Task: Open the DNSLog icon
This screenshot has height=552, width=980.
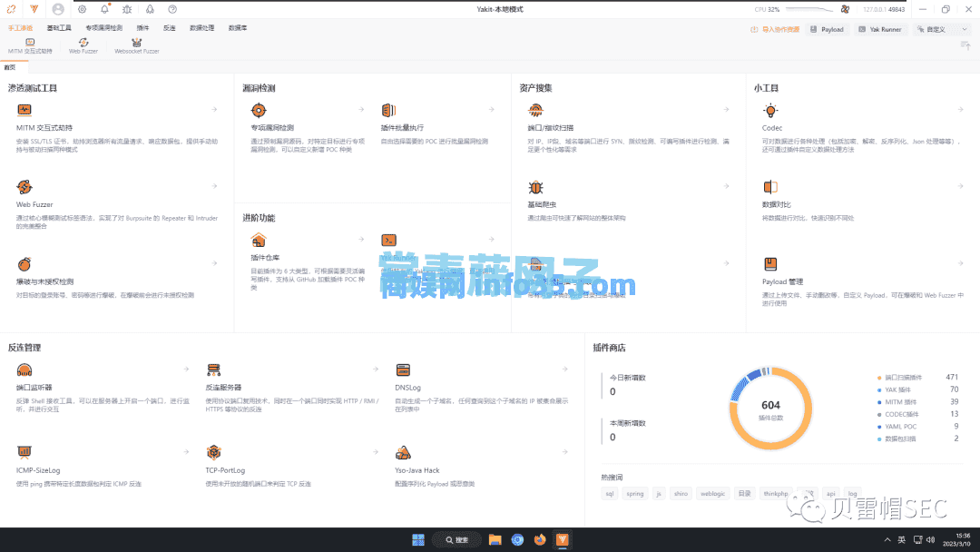Action: pos(403,370)
